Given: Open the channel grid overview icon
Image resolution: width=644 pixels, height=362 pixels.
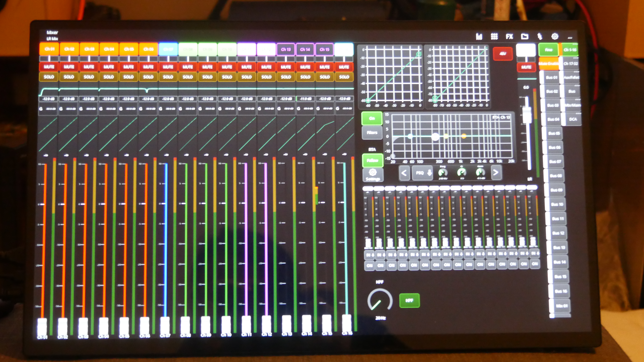Looking at the screenshot, I should coord(494,37).
